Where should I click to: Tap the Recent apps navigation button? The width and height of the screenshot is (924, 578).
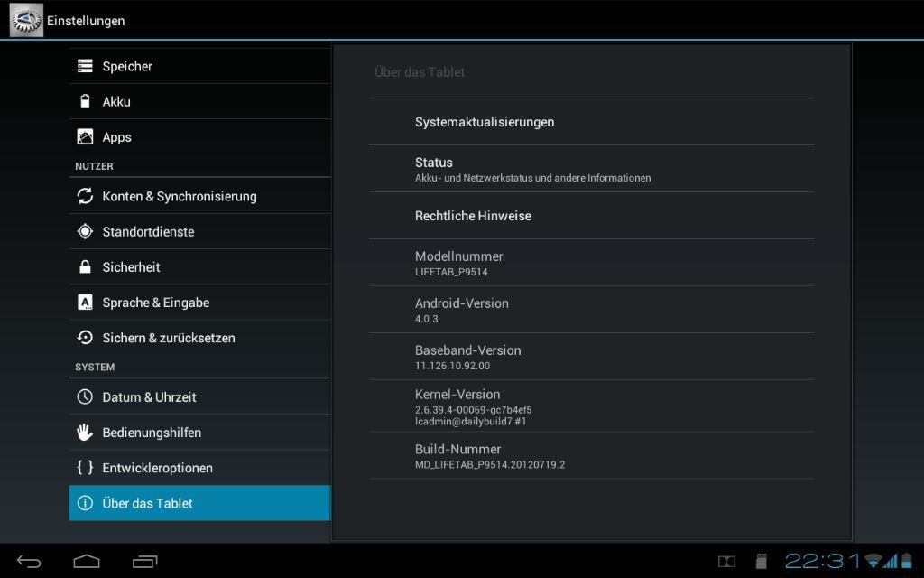tap(145, 561)
